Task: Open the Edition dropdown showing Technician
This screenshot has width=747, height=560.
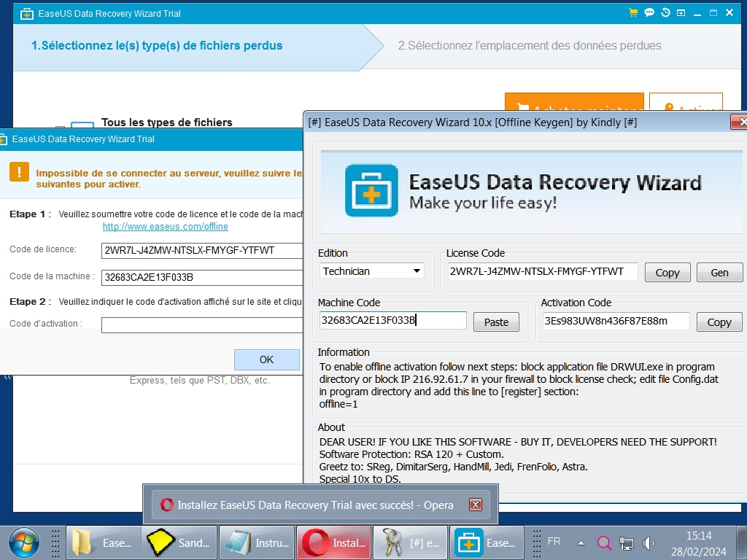Action: click(371, 271)
